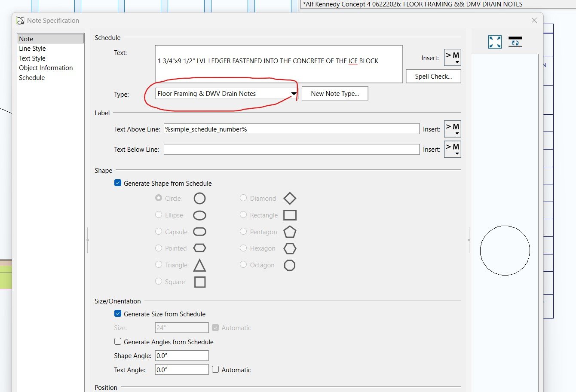Open Insert macro menu for schedule Text
The image size is (576, 392).
[x=452, y=58]
